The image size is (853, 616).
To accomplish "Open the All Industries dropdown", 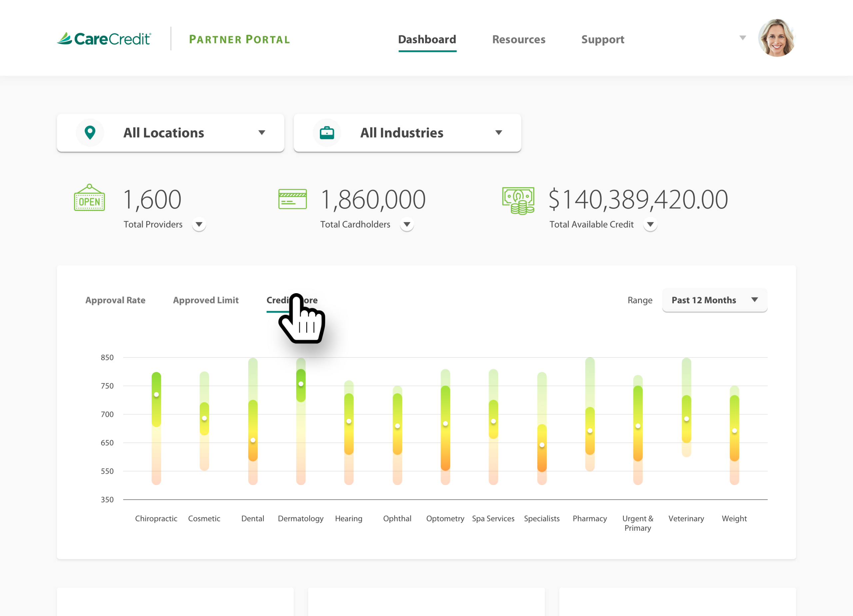I will 407,133.
